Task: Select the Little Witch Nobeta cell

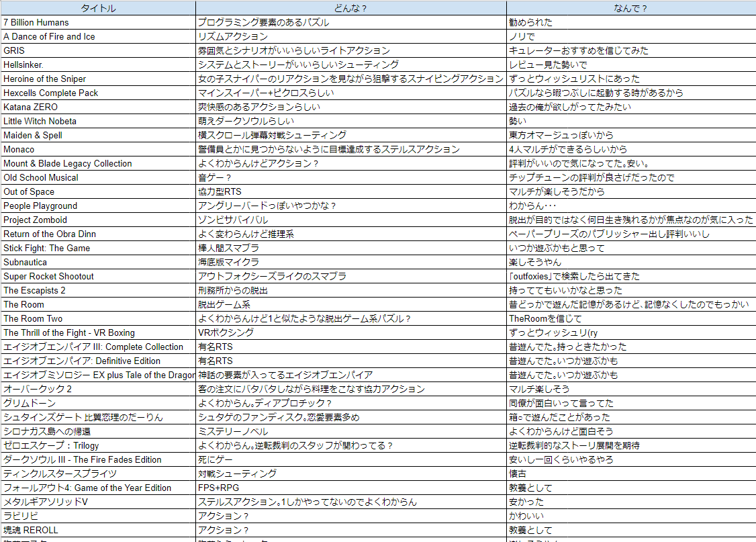Action: click(x=98, y=121)
